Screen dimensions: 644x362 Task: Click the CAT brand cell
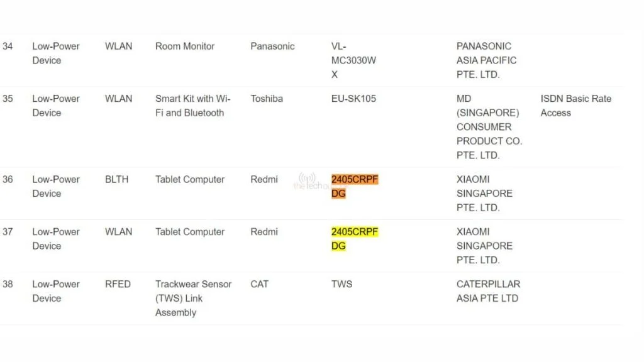coord(260,284)
